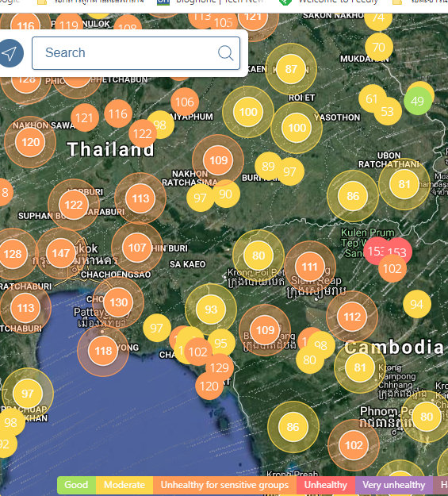Image resolution: width=448 pixels, height=496 pixels.
Task: Click the Thailand country label
Action: tap(111, 149)
